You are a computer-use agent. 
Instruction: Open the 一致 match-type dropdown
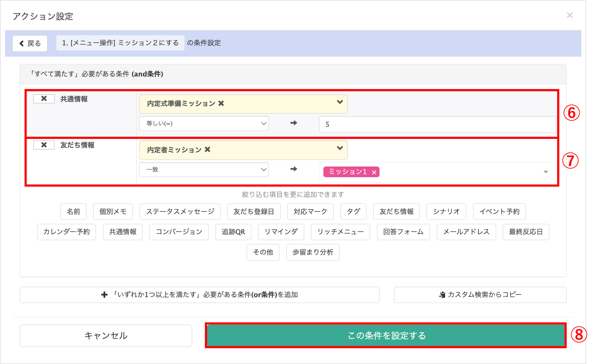point(204,169)
